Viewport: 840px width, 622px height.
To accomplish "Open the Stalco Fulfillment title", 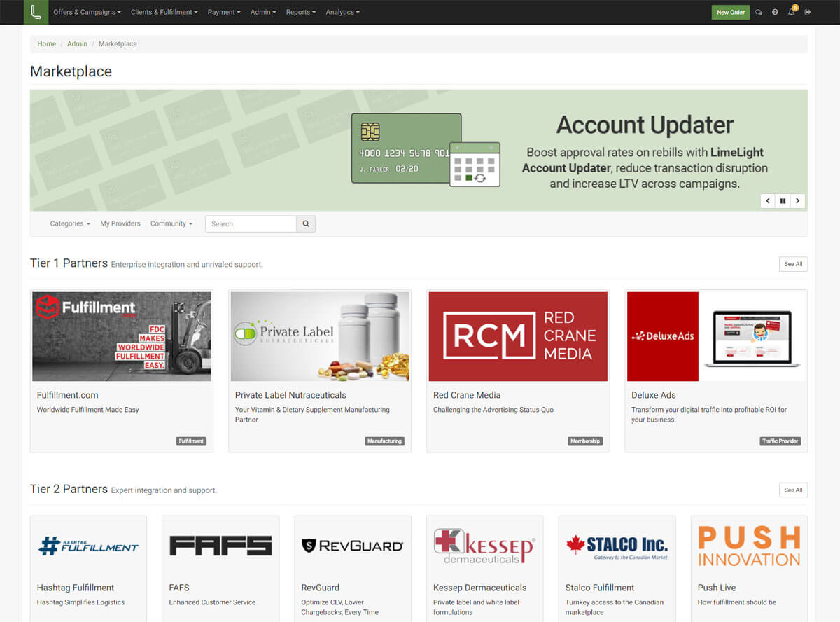I will pos(600,588).
